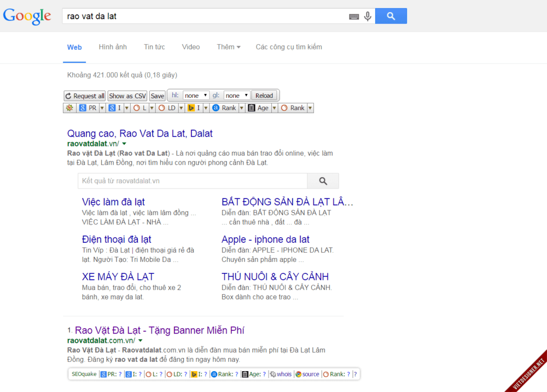547x392 pixels.
Task: Click Google Index 'I' button in the sort toolbar
Action: [x=115, y=108]
